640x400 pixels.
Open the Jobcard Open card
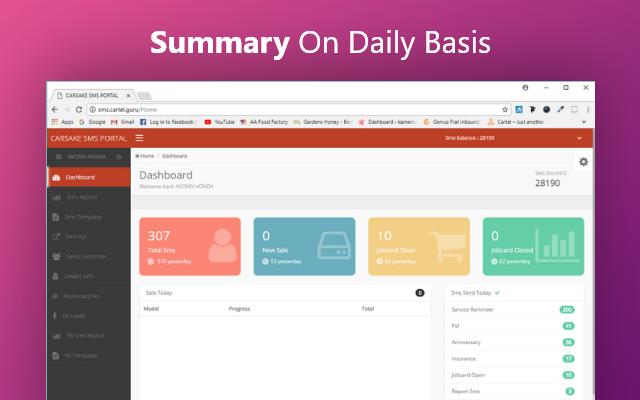click(419, 247)
